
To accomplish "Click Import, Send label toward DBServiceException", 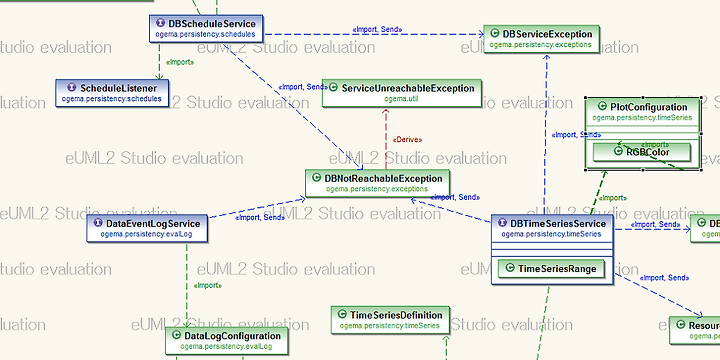I will click(x=377, y=29).
